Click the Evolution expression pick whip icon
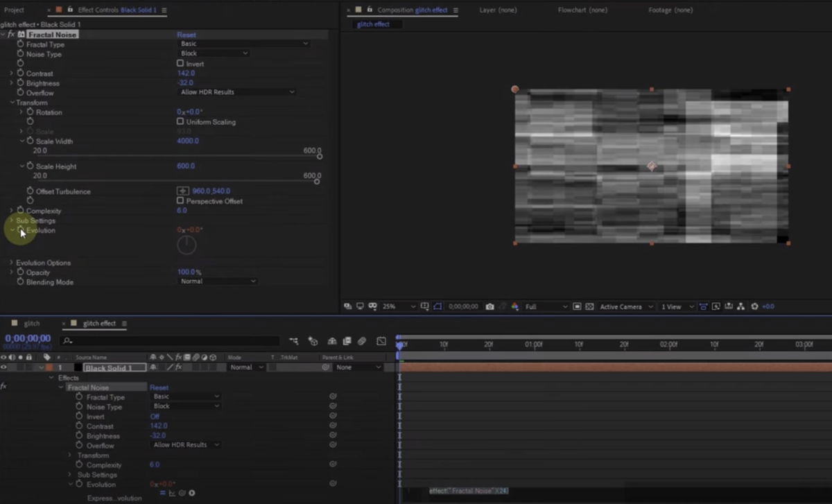The height and width of the screenshot is (504, 832). 183,493
